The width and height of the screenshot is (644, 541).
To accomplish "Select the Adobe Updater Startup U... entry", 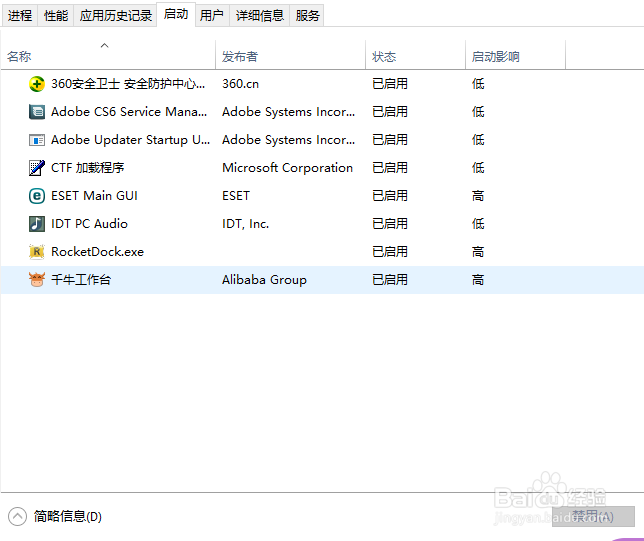I will click(x=130, y=140).
